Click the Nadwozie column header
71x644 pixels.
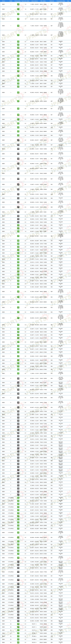point(52,1)
